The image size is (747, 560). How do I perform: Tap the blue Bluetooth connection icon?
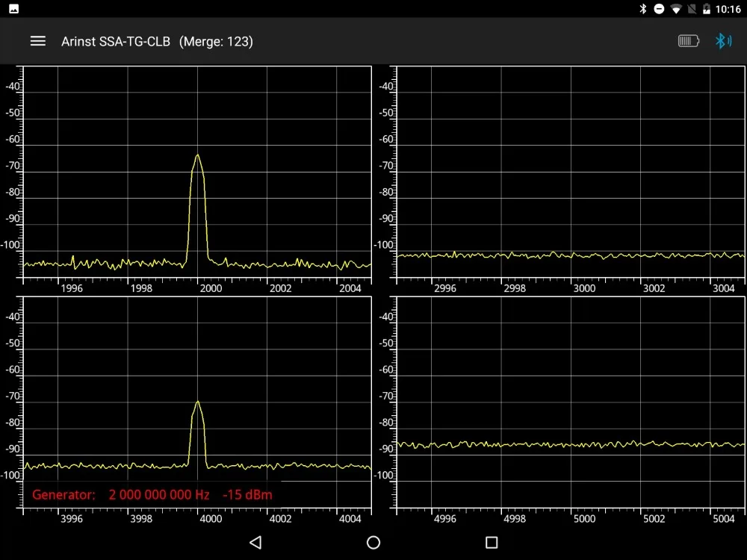(x=723, y=41)
